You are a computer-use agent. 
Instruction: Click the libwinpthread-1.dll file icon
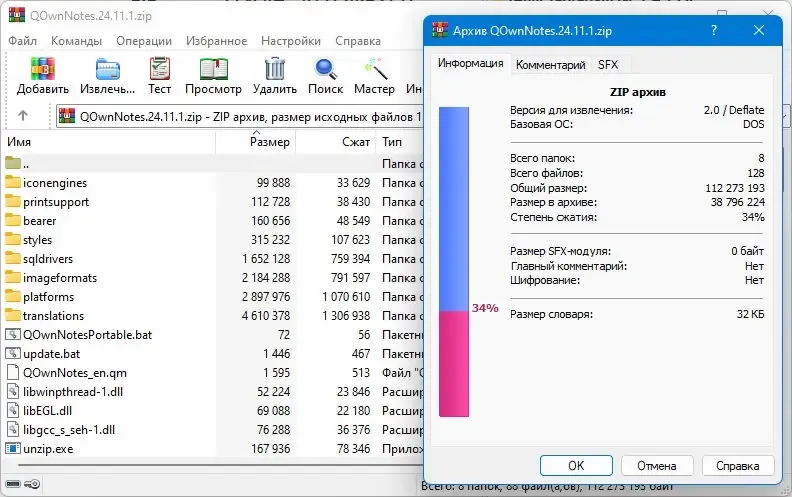[x=13, y=391]
